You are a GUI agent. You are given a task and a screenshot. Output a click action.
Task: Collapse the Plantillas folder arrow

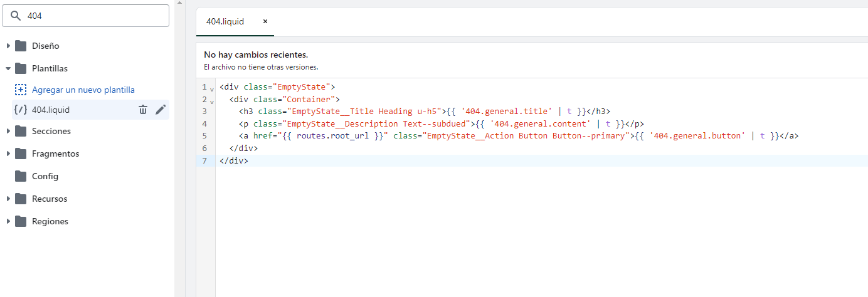8,68
